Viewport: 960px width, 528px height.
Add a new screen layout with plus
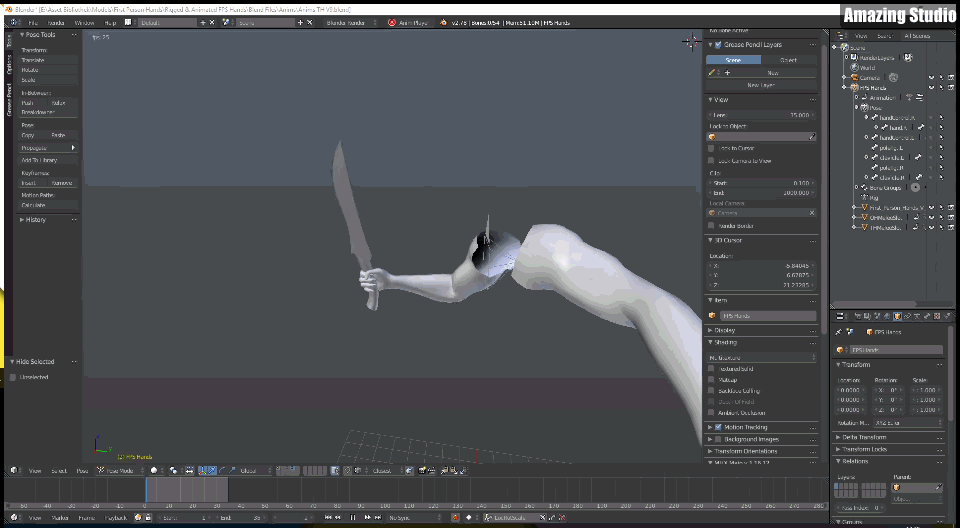point(204,21)
